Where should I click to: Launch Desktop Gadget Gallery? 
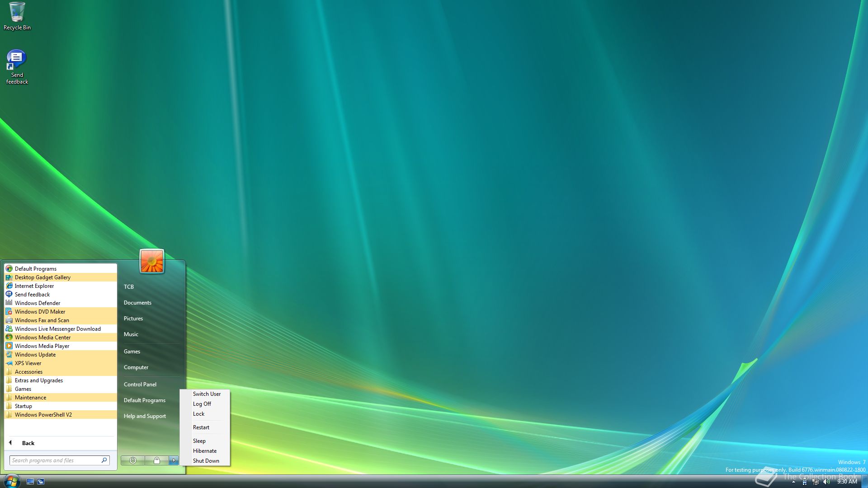(61, 277)
